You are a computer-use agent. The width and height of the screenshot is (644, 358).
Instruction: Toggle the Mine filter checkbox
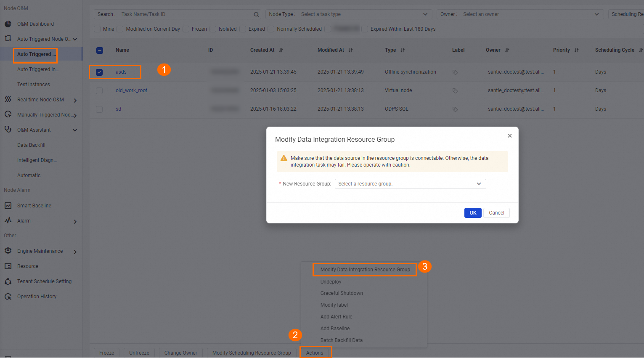coord(97,29)
